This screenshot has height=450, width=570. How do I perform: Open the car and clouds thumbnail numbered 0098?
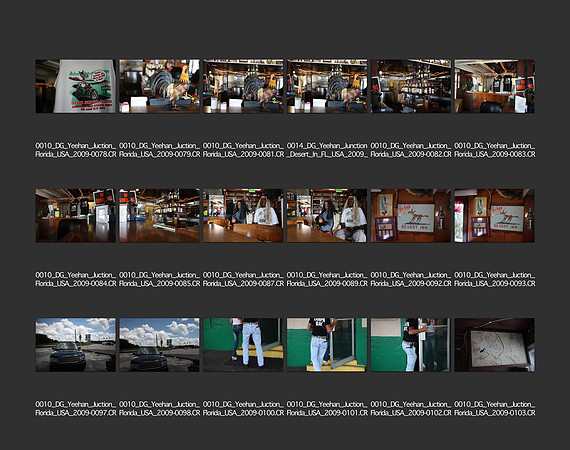[x=159, y=345]
